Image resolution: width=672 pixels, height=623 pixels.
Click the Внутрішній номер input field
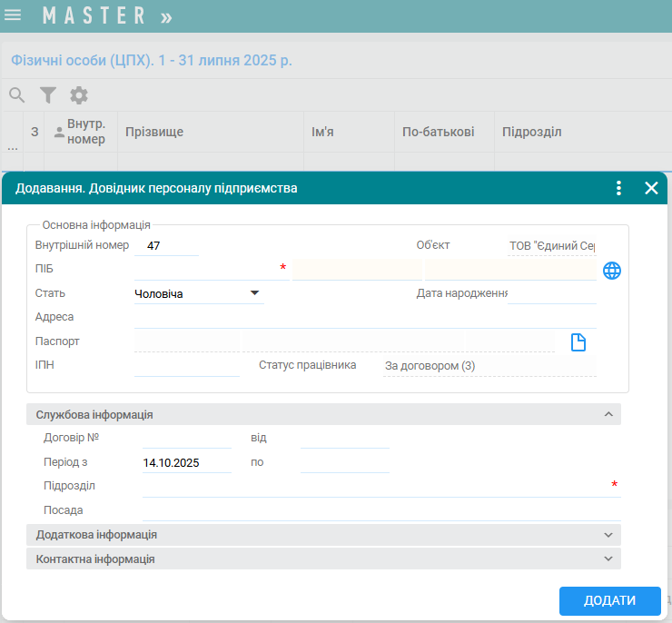pyautogui.click(x=165, y=245)
